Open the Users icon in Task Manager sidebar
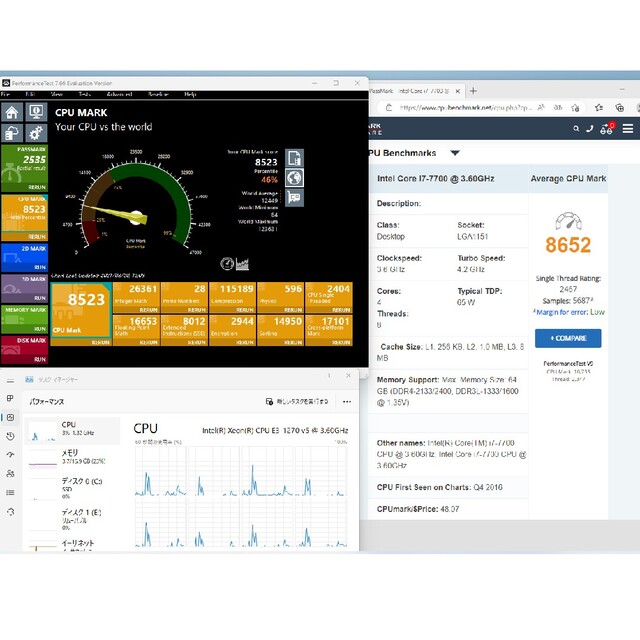This screenshot has width=640, height=640. tap(10, 473)
